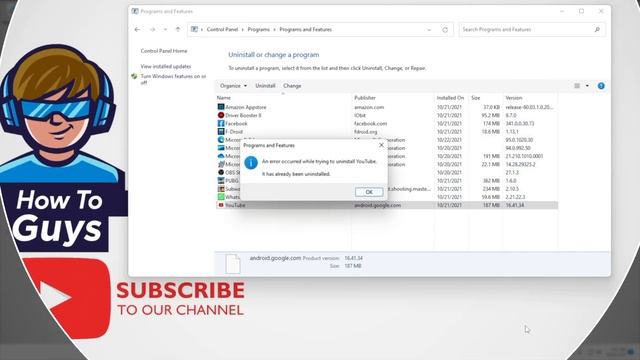Go up one level arrow
Image resolution: width=640 pixels, height=360 pixels.
[178, 29]
